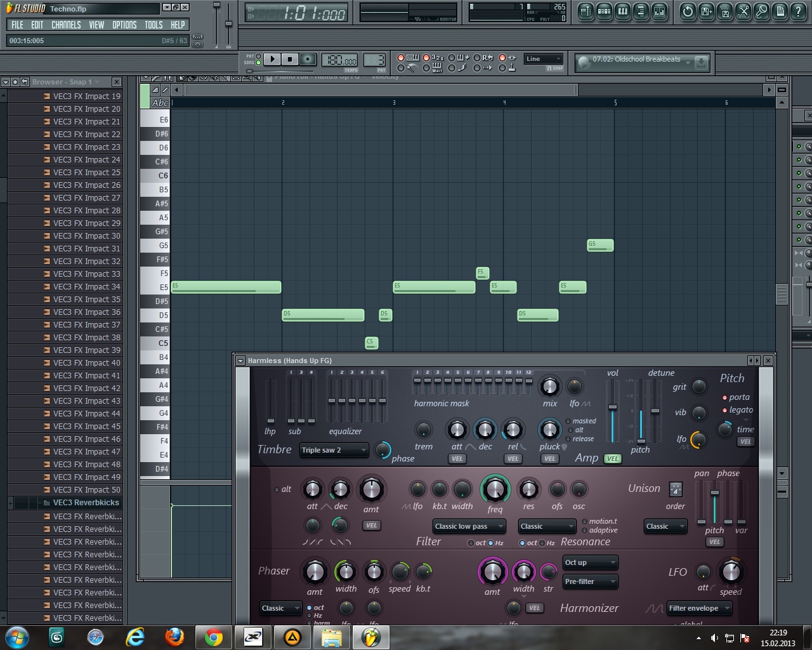This screenshot has width=812, height=650.
Task: Open the HELP menu
Action: point(178,25)
